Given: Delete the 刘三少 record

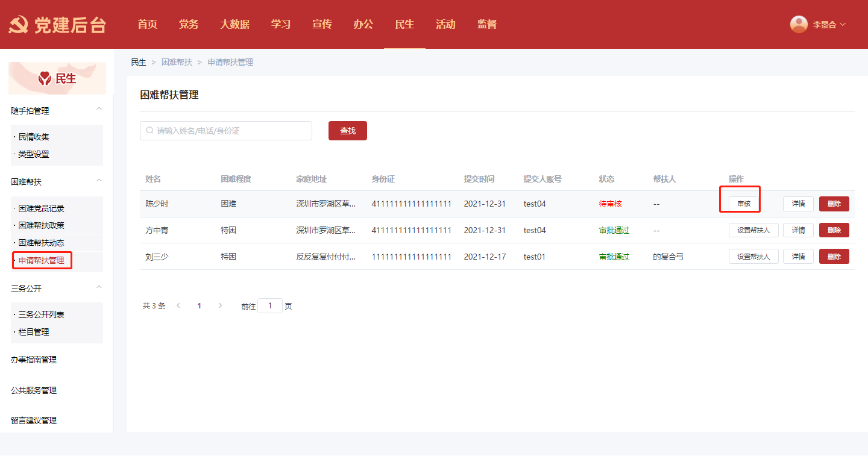Looking at the screenshot, I should [x=834, y=257].
